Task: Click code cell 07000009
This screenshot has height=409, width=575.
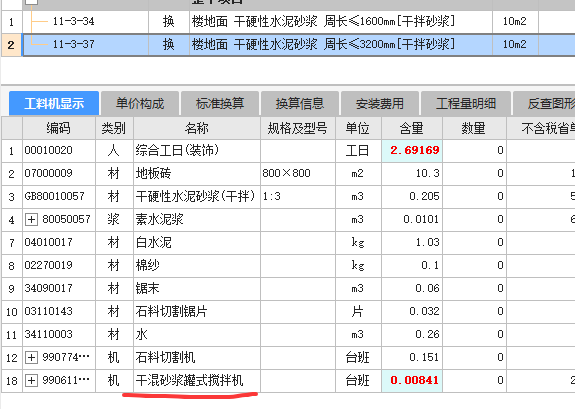Action: (x=59, y=173)
